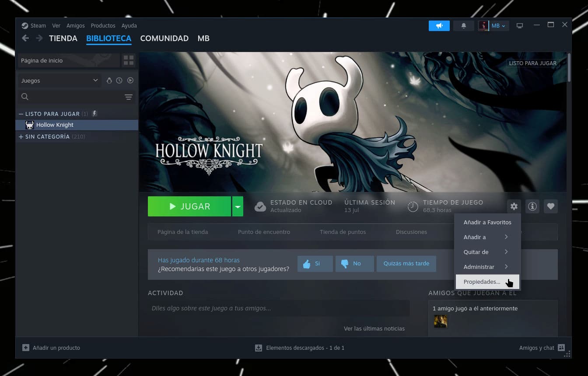Screen dimensions: 588x376
Task: Open Big Picture mode monitor icon
Action: click(x=520, y=26)
